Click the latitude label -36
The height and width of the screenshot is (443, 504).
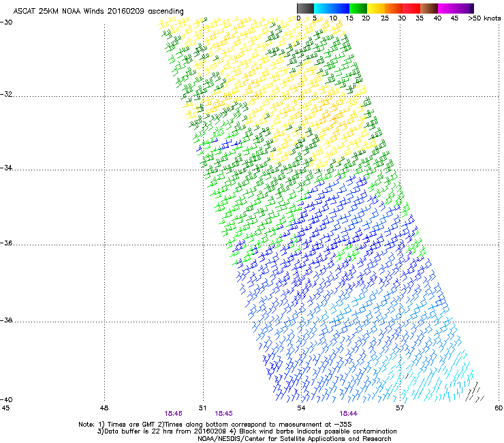6,243
